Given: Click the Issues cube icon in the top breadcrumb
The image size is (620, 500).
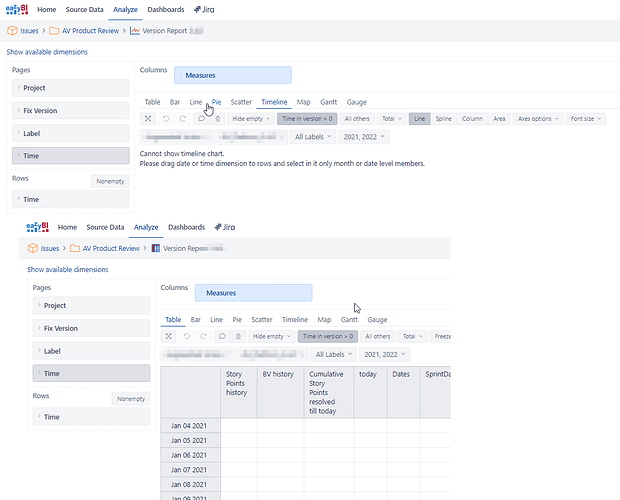Looking at the screenshot, I should 12,30.
